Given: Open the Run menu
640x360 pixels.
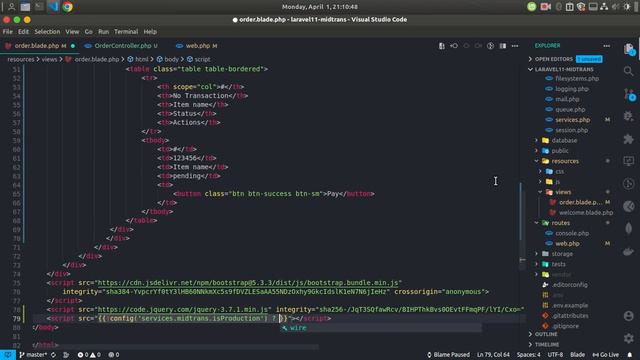Looking at the screenshot, I should [x=104, y=31].
